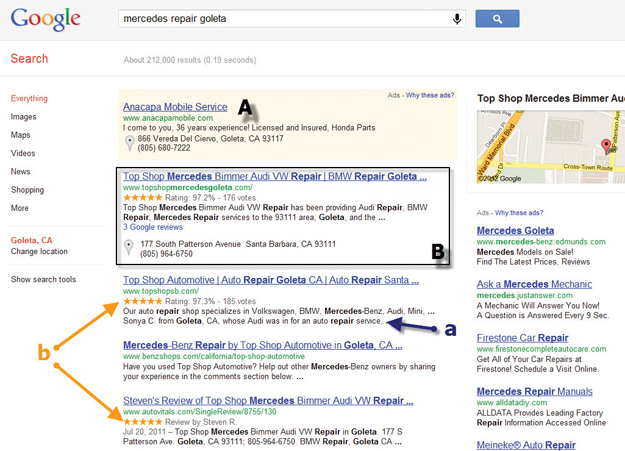
Task: Click the mercedes.justanswer.com URL
Action: coord(525,295)
